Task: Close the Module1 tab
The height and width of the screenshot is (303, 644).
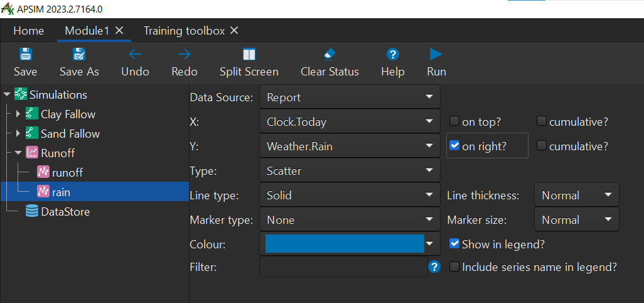Action: (x=119, y=30)
